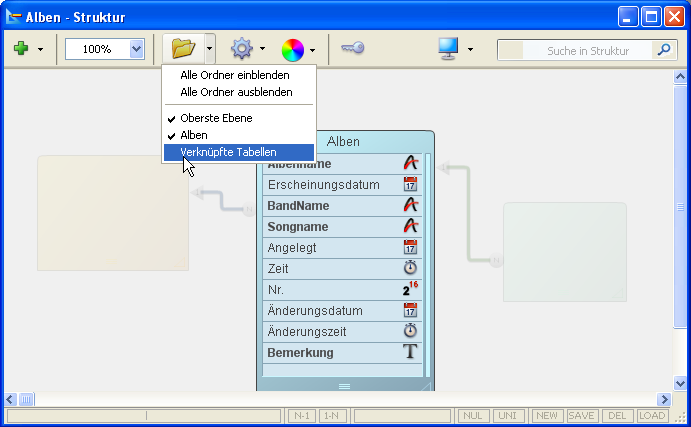Click the monitor display icon
This screenshot has height=427, width=691.
point(448,48)
